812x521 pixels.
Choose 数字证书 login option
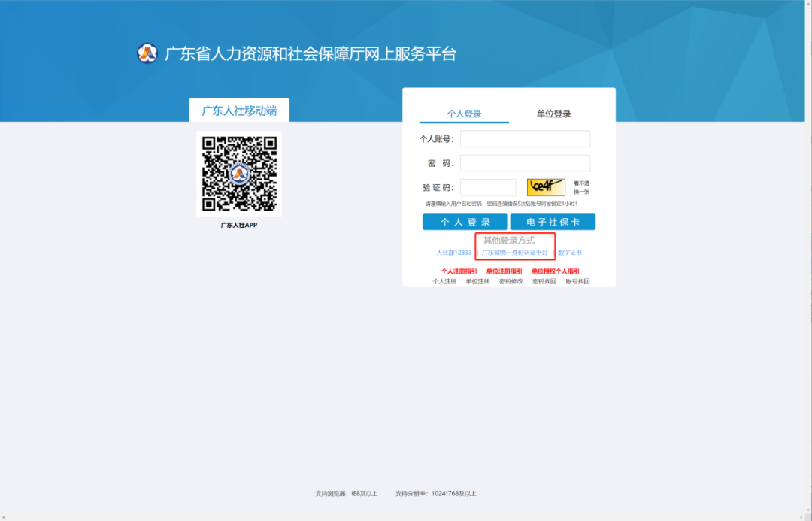569,253
